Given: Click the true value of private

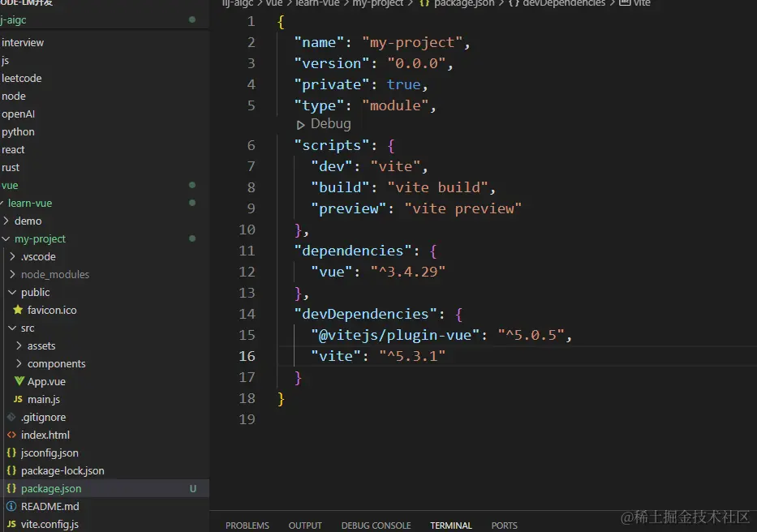Looking at the screenshot, I should (x=403, y=84).
